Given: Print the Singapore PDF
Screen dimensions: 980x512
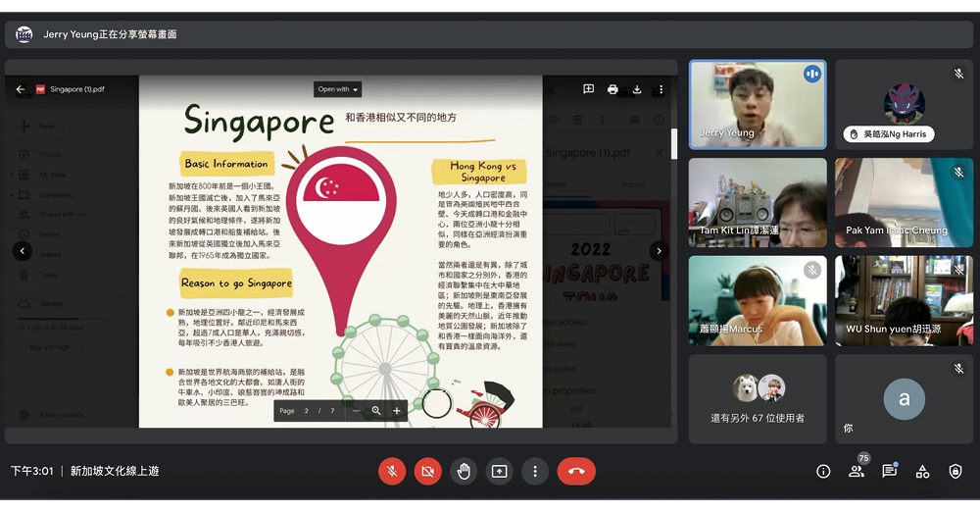Looking at the screenshot, I should coord(612,89).
